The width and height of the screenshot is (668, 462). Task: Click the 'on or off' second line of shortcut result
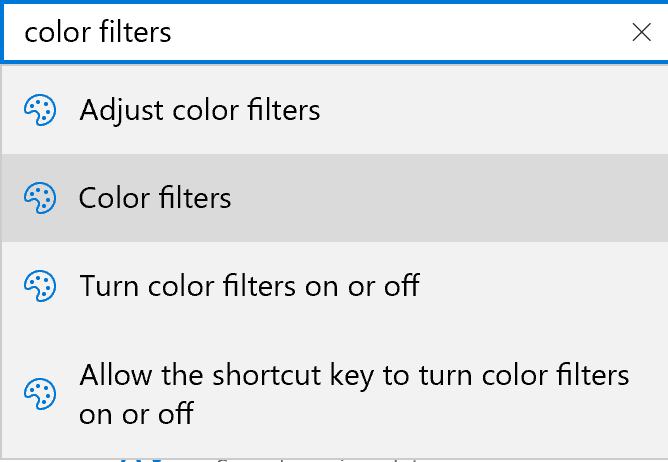click(136, 413)
